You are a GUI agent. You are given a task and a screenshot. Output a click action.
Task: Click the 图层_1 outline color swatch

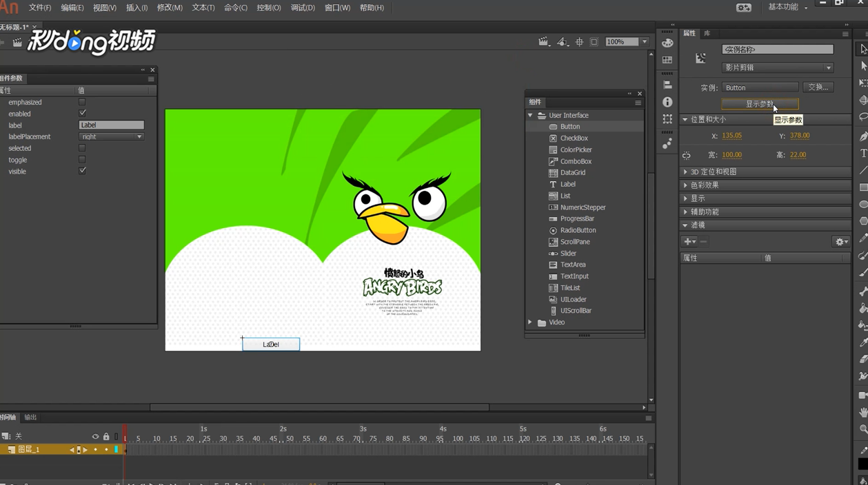tap(117, 450)
